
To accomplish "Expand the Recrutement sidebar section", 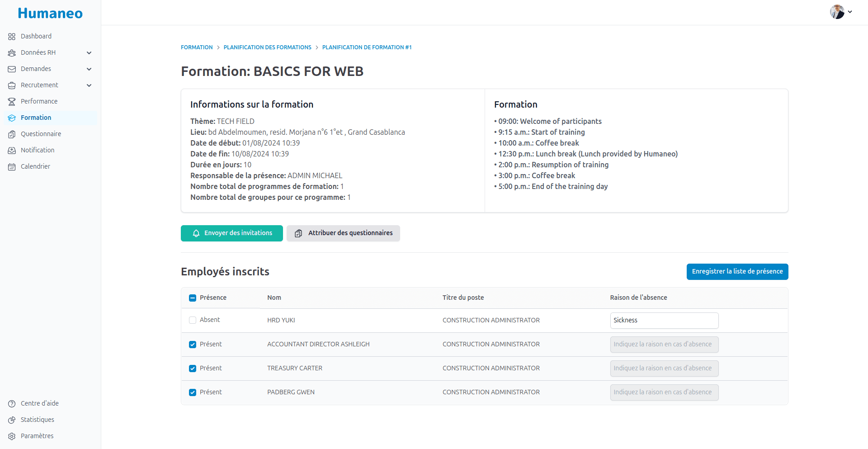I will (89, 85).
